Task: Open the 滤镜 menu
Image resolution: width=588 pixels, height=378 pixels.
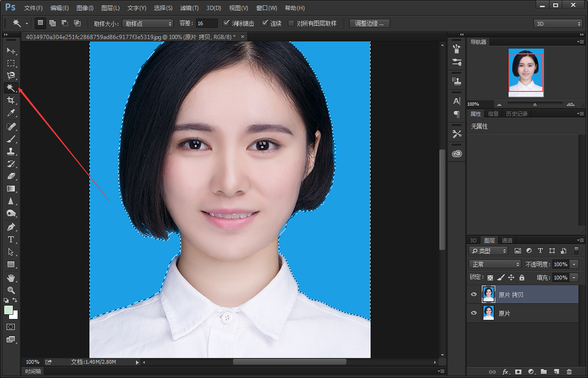Action: point(189,8)
